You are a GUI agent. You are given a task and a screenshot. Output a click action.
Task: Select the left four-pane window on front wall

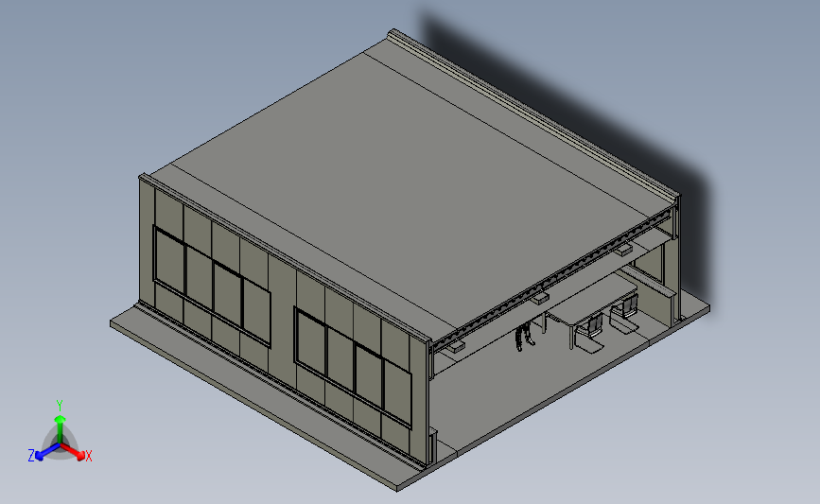coord(212,286)
